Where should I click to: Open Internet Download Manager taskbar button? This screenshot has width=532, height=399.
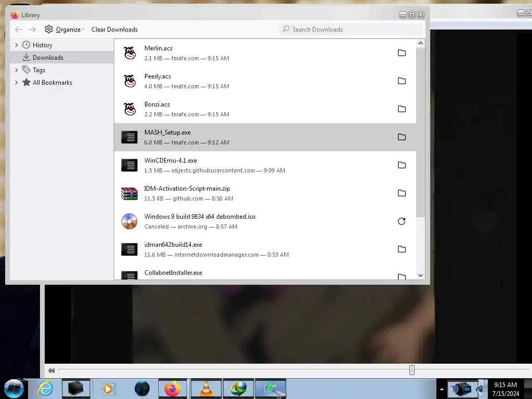click(238, 389)
